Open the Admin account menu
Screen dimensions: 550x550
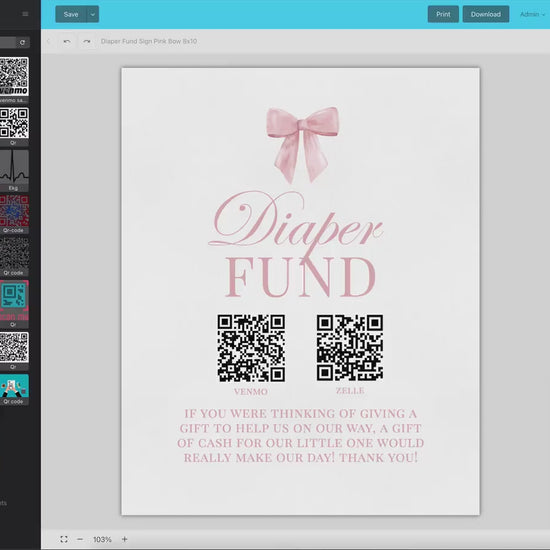click(532, 14)
